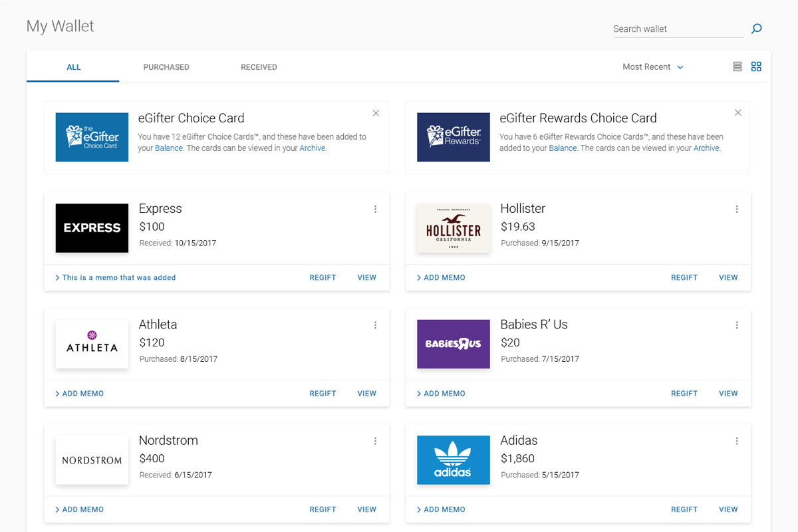Switch to the Received tab
Screen dimensions: 798x532
(259, 67)
